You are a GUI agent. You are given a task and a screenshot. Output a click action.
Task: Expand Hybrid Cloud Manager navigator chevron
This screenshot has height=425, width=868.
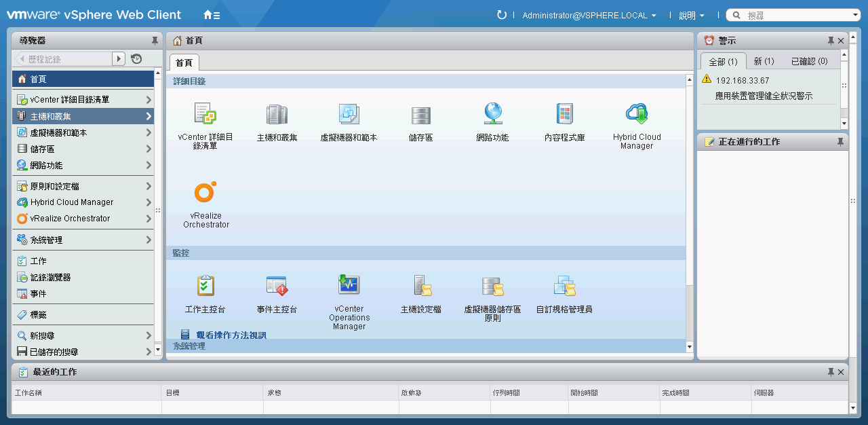click(x=149, y=202)
